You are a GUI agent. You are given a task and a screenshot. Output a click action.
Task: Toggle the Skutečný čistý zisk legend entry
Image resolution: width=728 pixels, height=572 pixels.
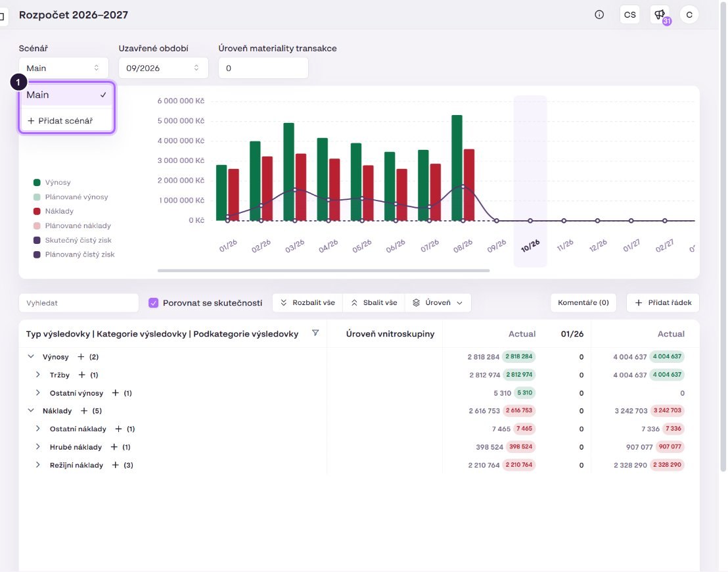(x=72, y=240)
